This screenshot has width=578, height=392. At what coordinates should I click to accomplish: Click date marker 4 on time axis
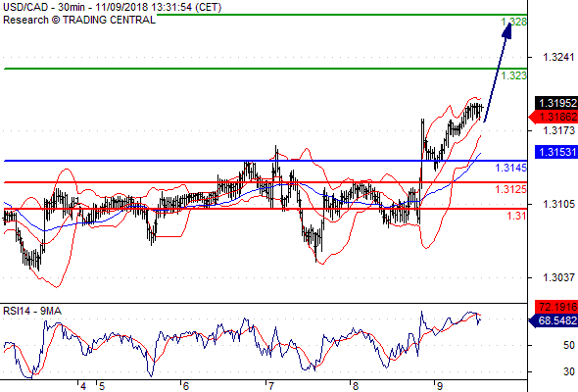(83, 386)
